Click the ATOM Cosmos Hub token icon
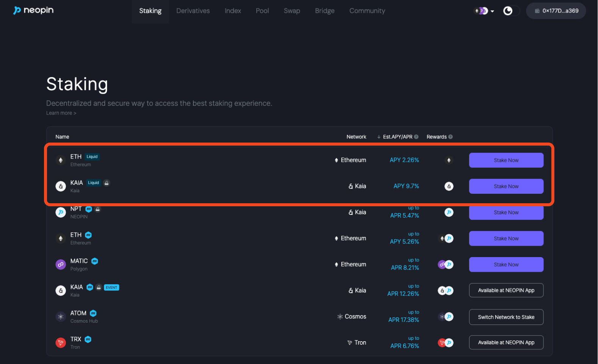The image size is (598, 364). tap(61, 317)
